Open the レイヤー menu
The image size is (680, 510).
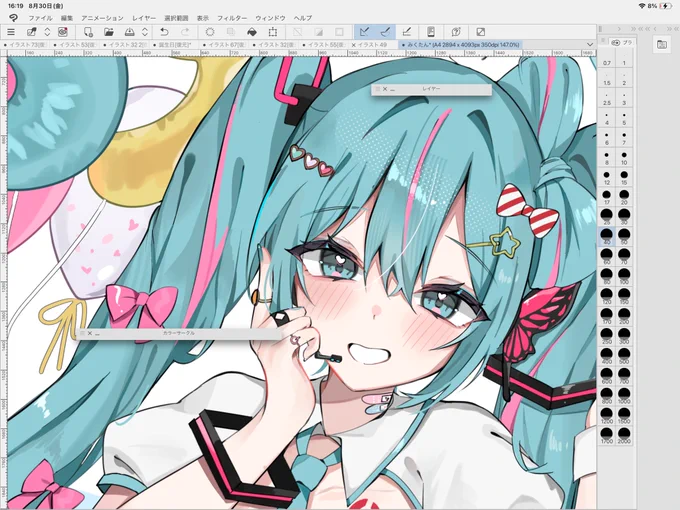click(144, 18)
